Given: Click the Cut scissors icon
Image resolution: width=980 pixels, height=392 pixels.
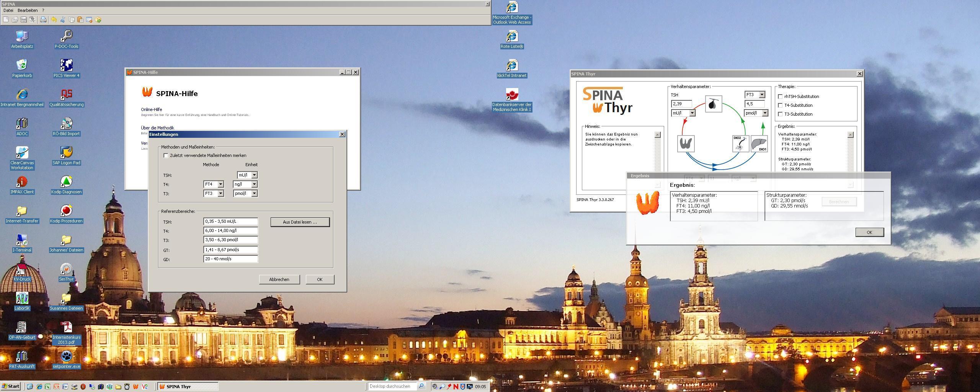Looking at the screenshot, I should pyautogui.click(x=62, y=20).
